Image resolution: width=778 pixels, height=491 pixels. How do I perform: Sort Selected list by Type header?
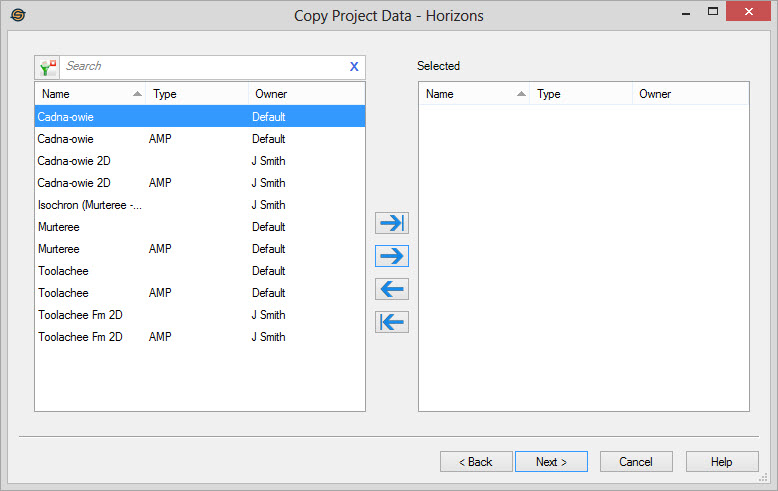(581, 94)
